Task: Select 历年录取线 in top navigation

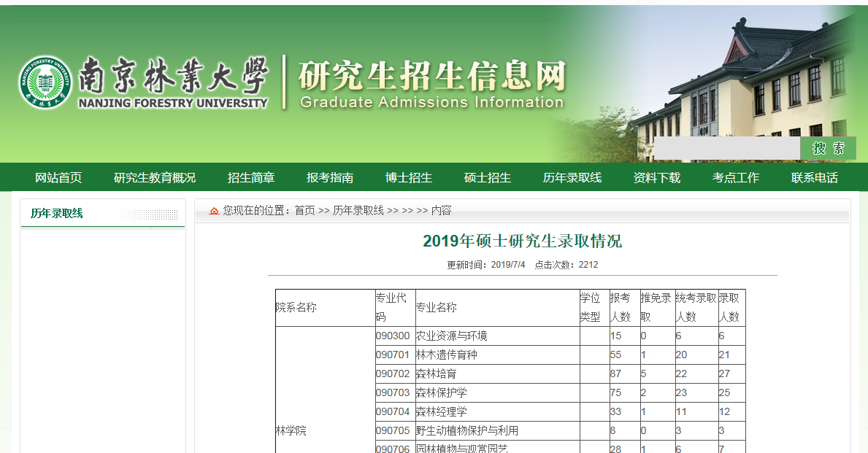Action: 572,177
